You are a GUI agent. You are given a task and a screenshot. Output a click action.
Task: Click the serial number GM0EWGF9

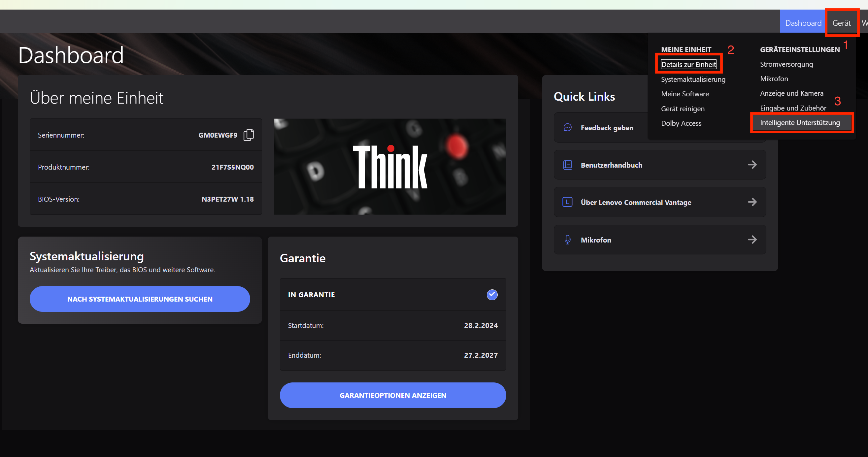[x=218, y=135]
